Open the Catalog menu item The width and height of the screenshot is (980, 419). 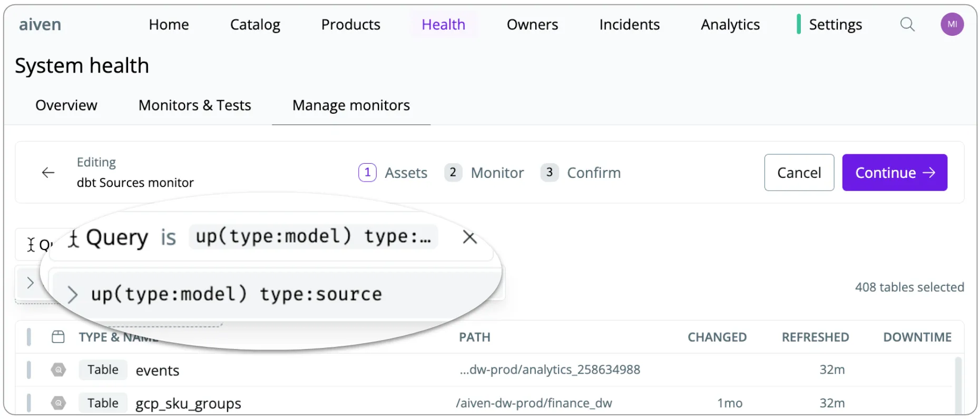click(255, 25)
